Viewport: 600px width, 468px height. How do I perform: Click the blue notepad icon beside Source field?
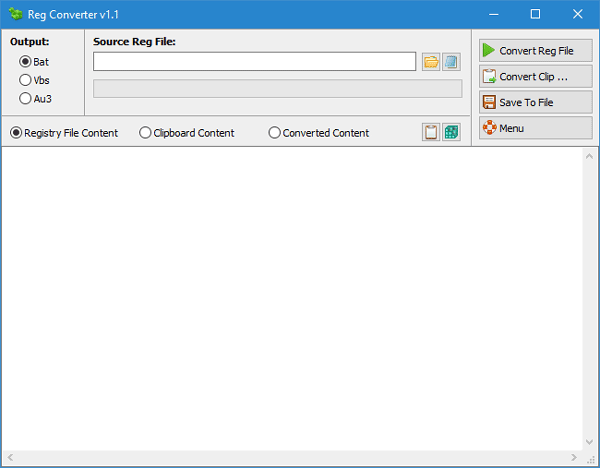451,62
